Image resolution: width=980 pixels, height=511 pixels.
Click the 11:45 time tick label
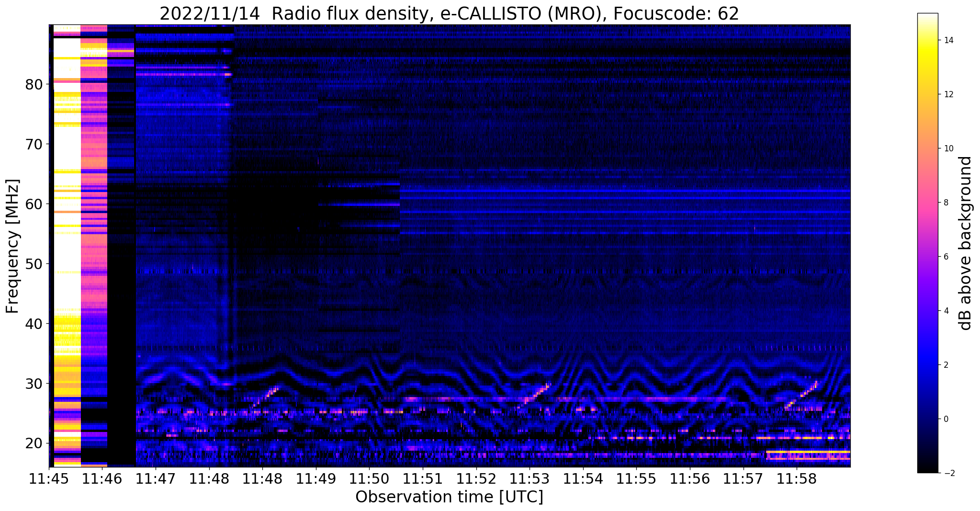point(49,478)
